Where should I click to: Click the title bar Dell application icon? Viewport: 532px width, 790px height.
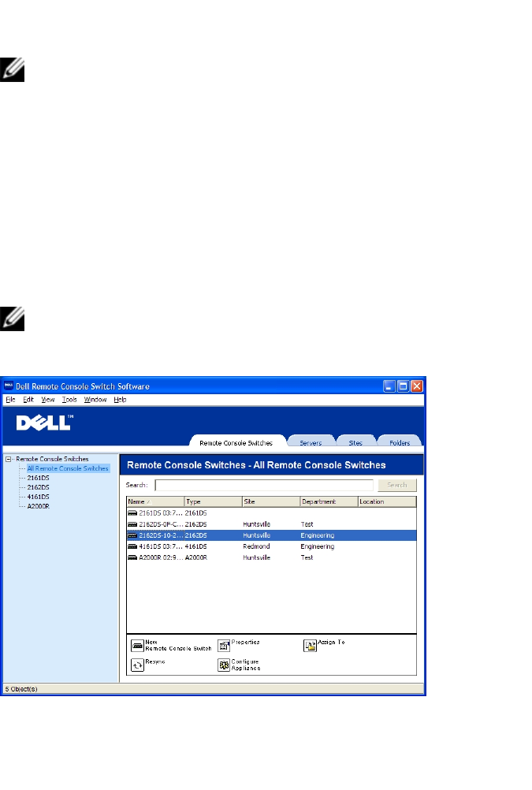click(x=9, y=386)
